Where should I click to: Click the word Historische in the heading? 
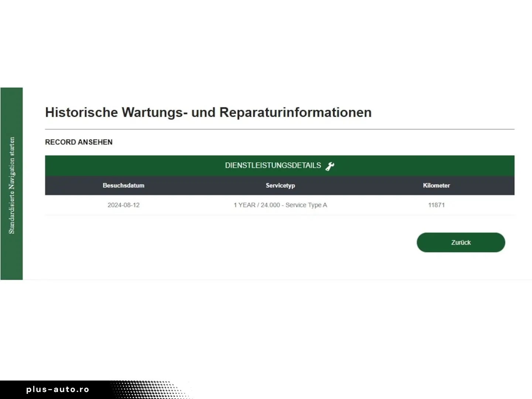click(81, 112)
